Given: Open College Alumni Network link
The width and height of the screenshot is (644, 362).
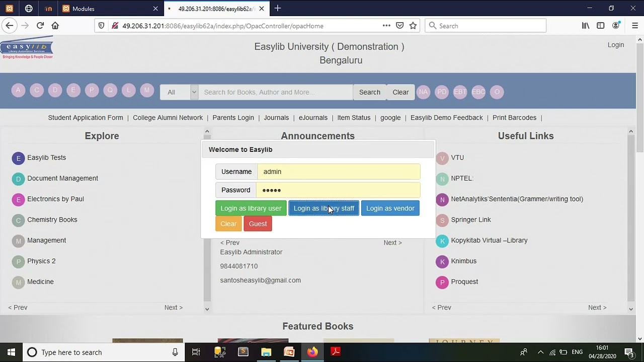Looking at the screenshot, I should click(168, 118).
